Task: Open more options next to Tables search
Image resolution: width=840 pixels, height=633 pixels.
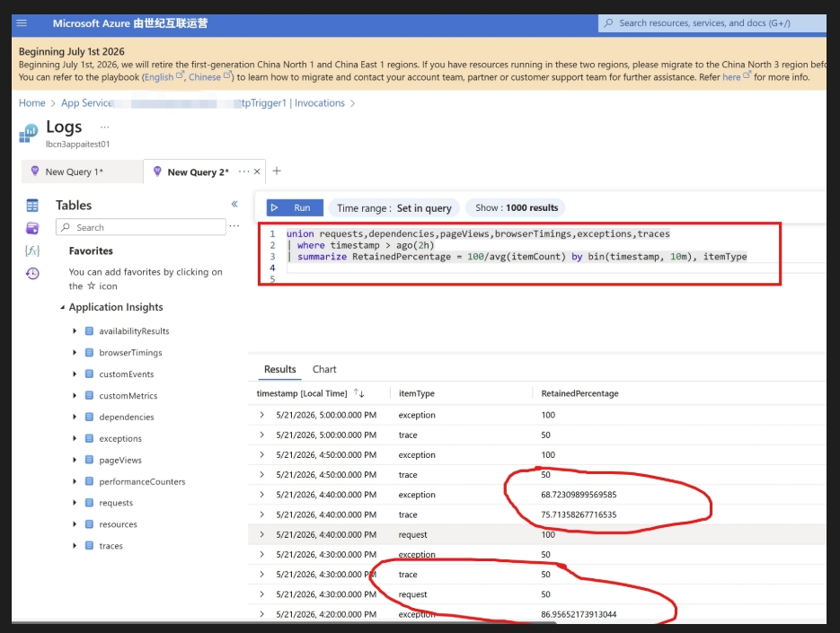Action: 234,226
